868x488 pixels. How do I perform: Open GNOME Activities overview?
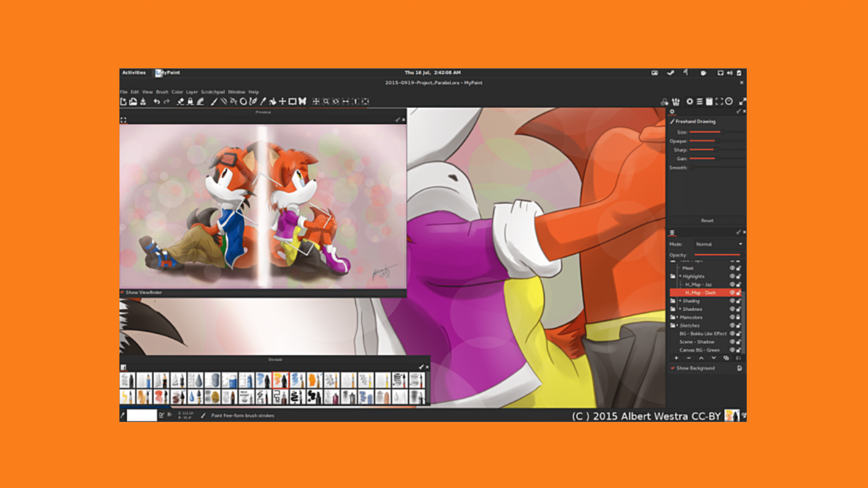coord(134,72)
